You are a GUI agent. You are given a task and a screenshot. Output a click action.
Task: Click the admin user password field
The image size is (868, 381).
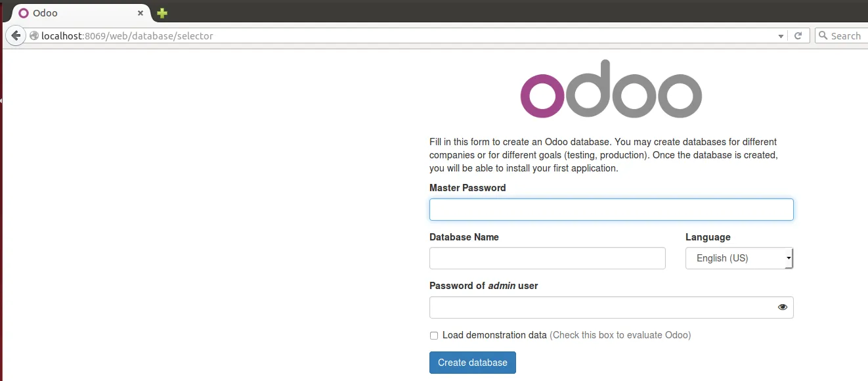click(611, 307)
